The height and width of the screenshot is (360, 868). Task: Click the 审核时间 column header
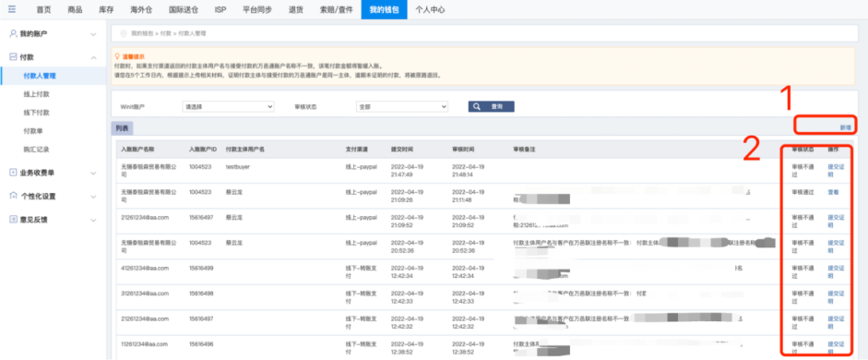click(x=463, y=150)
